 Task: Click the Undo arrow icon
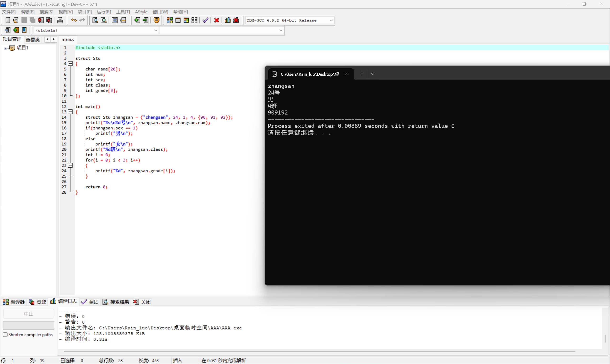(74, 20)
